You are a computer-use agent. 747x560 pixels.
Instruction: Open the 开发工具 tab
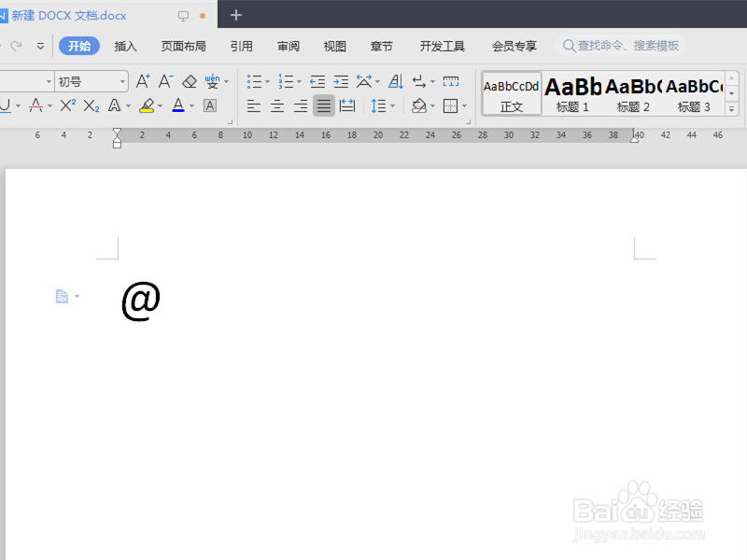tap(442, 46)
